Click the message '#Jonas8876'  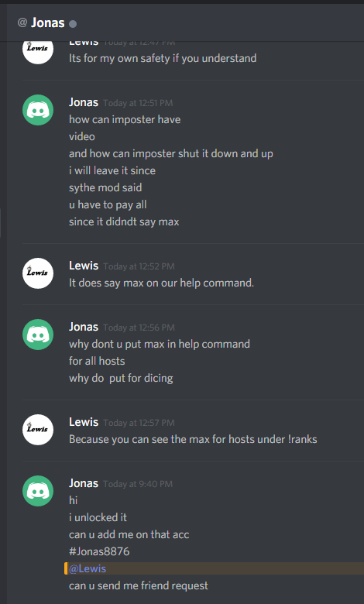click(99, 551)
